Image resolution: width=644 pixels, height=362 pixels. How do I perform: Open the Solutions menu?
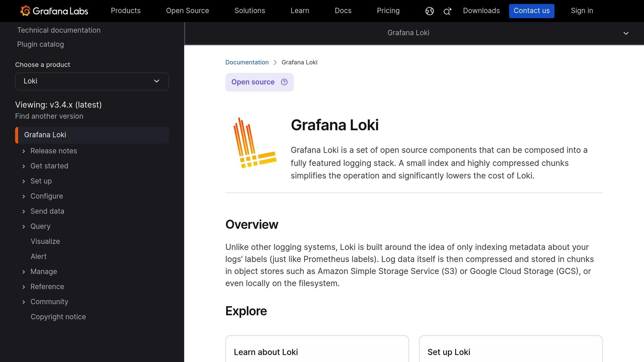click(x=250, y=11)
